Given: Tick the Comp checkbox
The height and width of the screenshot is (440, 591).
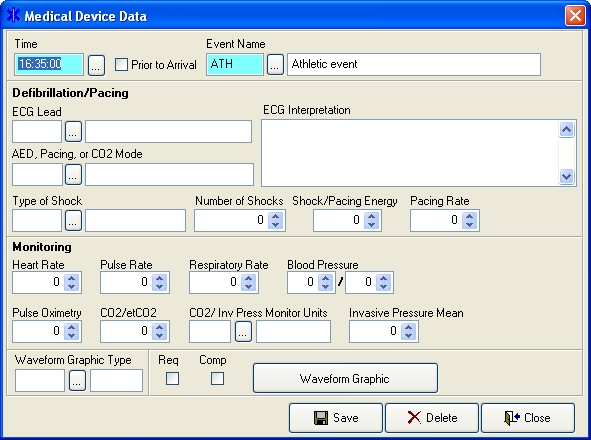Looking at the screenshot, I should (x=217, y=379).
